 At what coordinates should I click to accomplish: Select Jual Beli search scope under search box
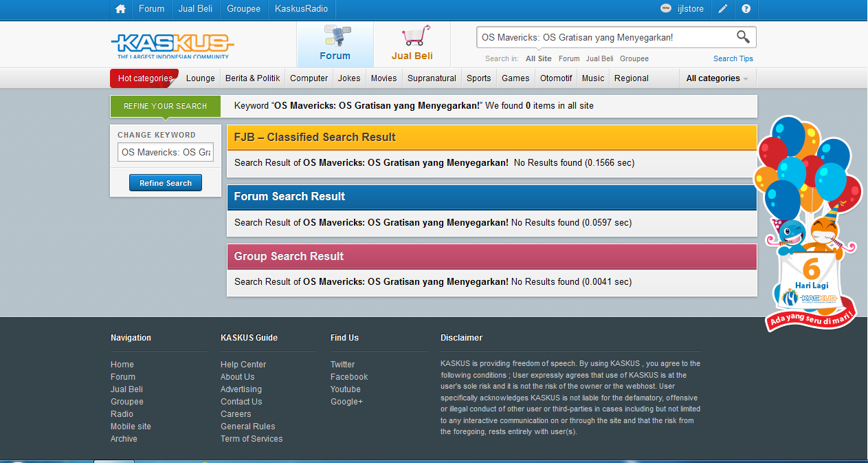coord(600,58)
